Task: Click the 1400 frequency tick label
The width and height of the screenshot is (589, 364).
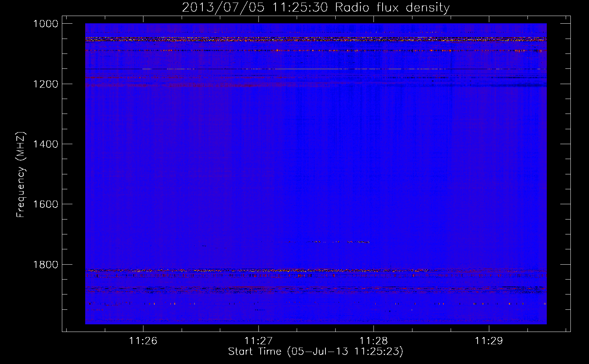Action: click(x=46, y=144)
